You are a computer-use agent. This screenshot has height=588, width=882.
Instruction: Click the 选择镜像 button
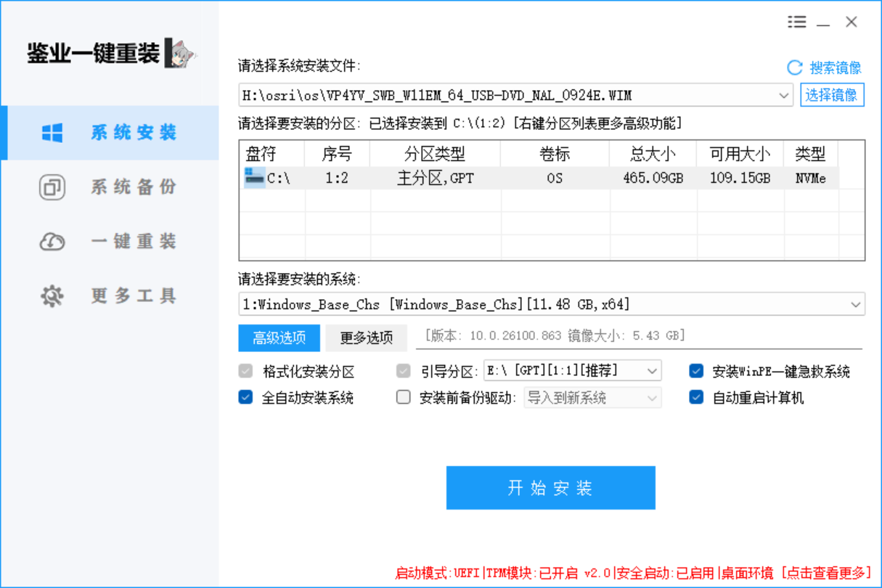(x=831, y=95)
